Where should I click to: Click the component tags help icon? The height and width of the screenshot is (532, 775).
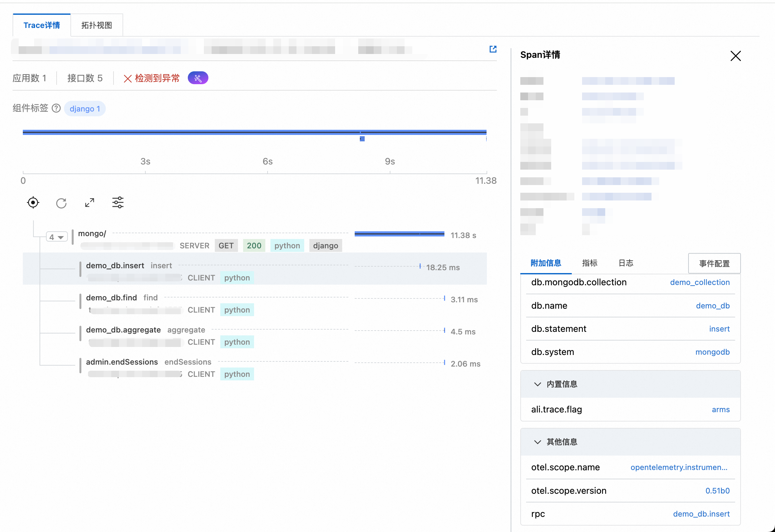tap(56, 108)
